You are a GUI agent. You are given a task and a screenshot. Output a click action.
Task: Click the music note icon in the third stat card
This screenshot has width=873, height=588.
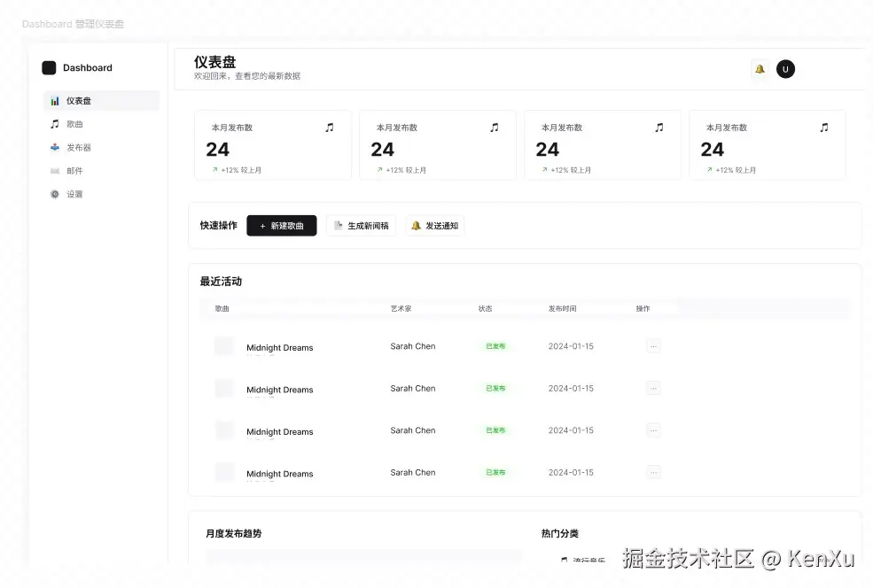pyautogui.click(x=659, y=128)
